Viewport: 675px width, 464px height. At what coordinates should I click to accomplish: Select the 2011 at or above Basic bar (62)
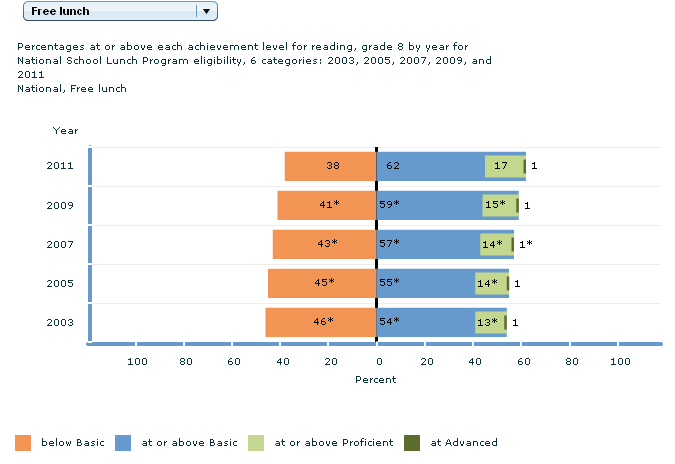[430, 166]
